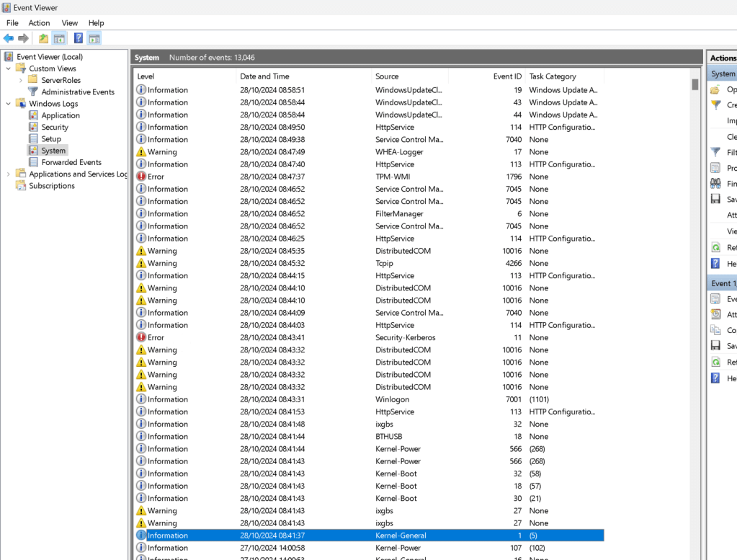Click the Copy icon in Event actions
The width and height of the screenshot is (737, 560).
point(715,330)
